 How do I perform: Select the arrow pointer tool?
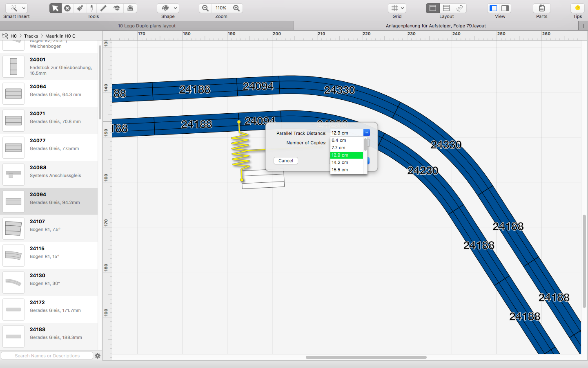coord(56,8)
